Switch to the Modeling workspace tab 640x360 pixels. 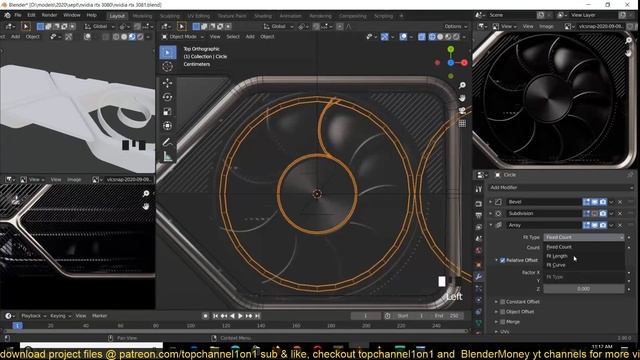tap(142, 16)
